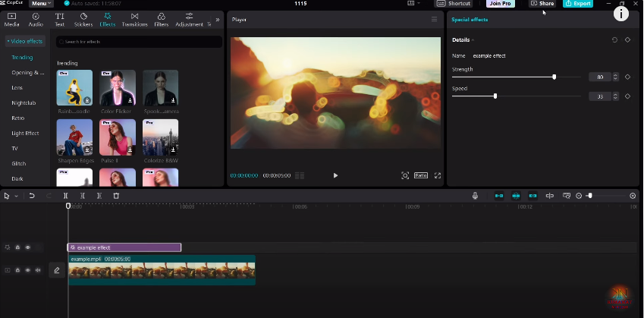The width and height of the screenshot is (644, 318).
Task: Click the Join Pro button
Action: 500,4
